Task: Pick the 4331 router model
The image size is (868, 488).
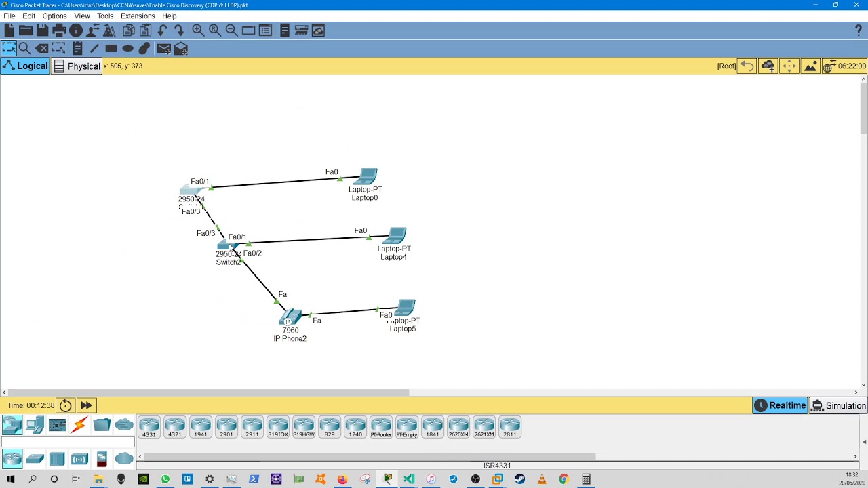Action: [149, 427]
